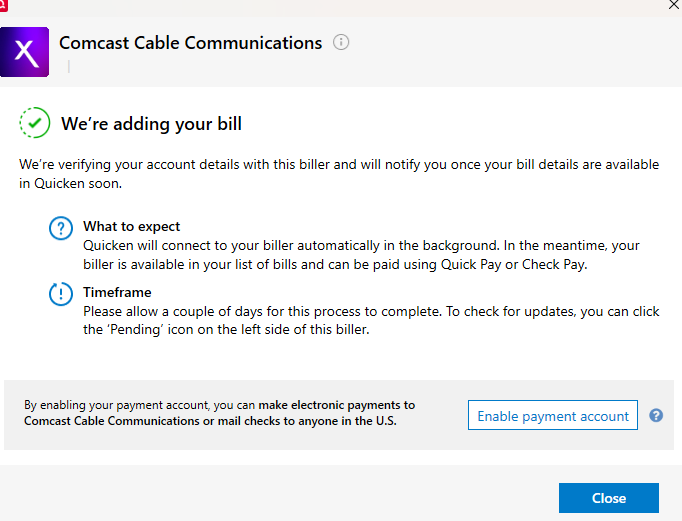Click the purple Xfinity biller logo
682x521 pixels.
24,51
